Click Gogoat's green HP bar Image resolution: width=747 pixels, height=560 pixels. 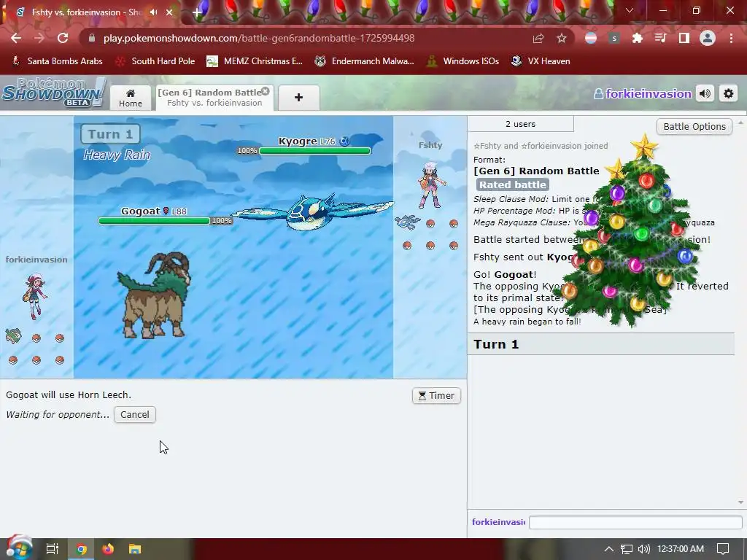(x=155, y=221)
